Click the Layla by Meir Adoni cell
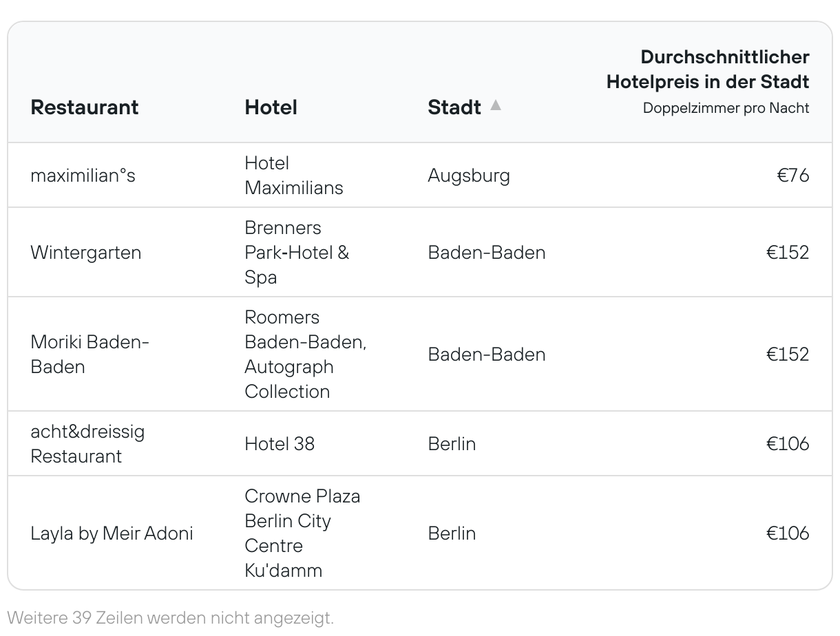Screen dimensions: 840x636 [112, 533]
